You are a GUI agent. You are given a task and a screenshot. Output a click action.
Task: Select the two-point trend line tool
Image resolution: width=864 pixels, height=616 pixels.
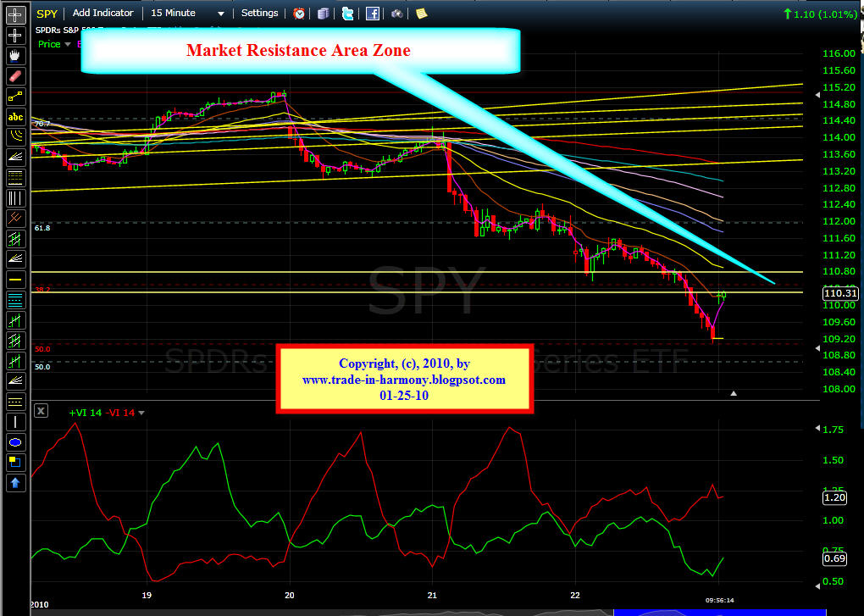[15, 97]
